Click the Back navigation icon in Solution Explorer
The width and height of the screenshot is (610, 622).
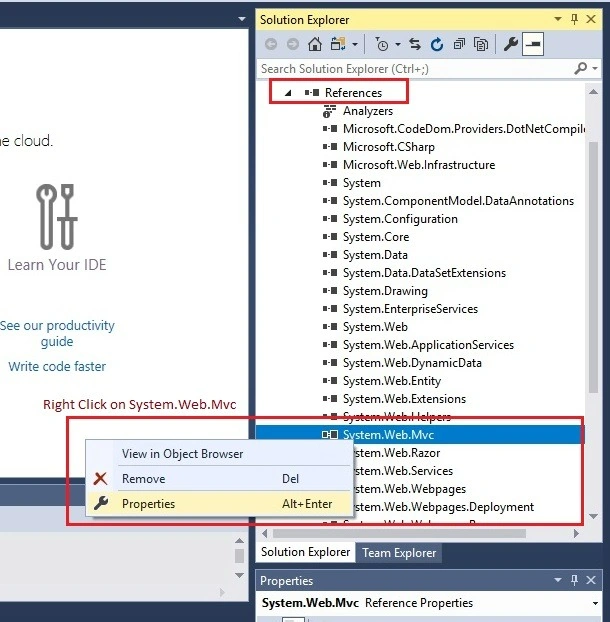tap(271, 44)
